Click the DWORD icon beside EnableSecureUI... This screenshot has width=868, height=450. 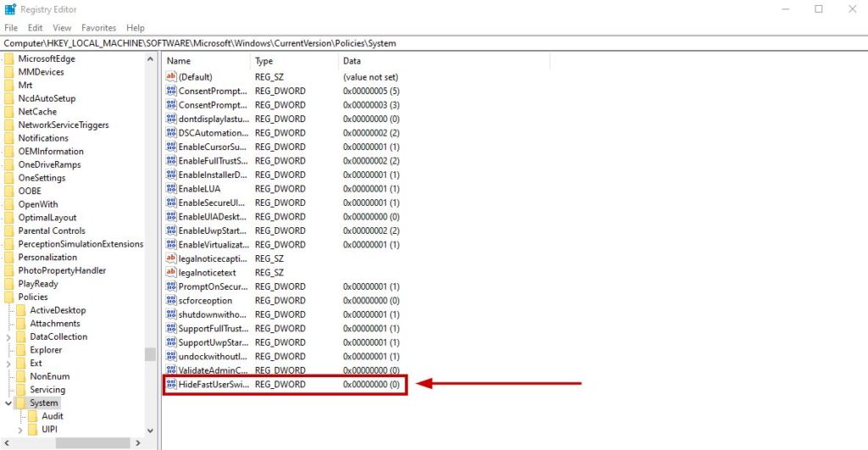click(171, 202)
